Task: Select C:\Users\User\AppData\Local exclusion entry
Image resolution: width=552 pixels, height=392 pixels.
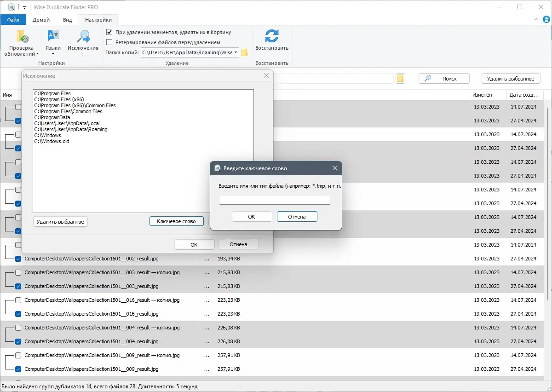Action: 67,123
